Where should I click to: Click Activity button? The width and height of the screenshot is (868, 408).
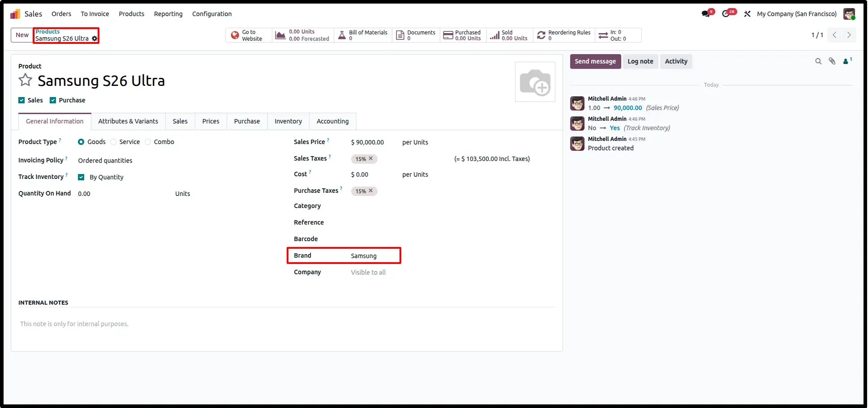[676, 61]
